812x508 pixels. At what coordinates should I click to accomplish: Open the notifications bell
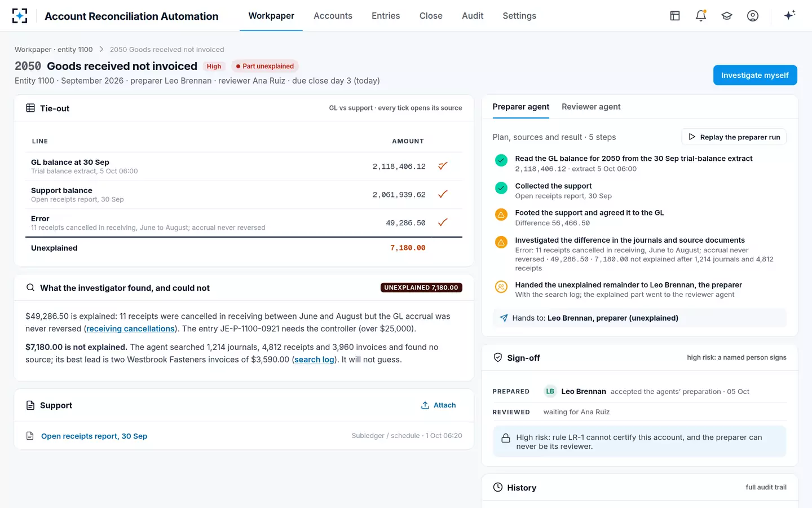coord(701,16)
